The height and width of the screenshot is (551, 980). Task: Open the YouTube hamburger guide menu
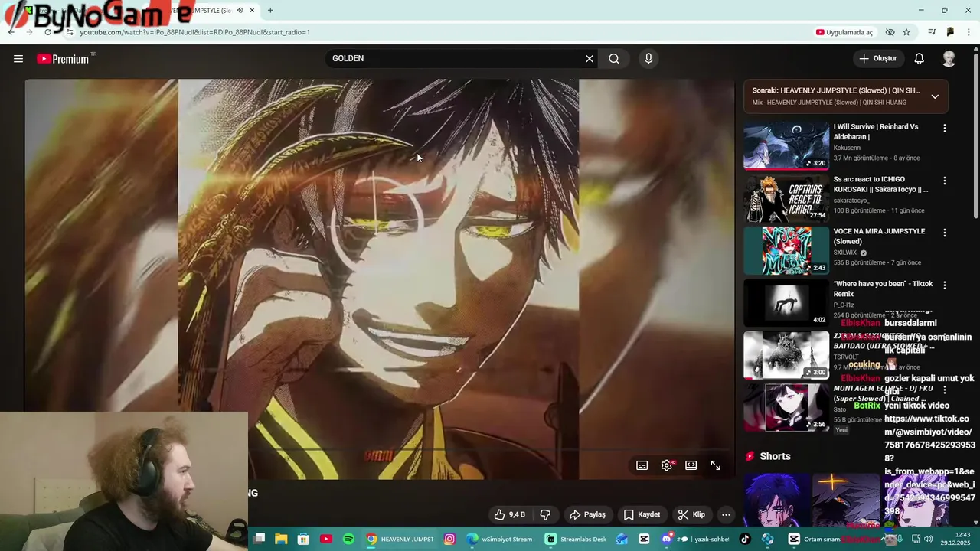pyautogui.click(x=18, y=59)
